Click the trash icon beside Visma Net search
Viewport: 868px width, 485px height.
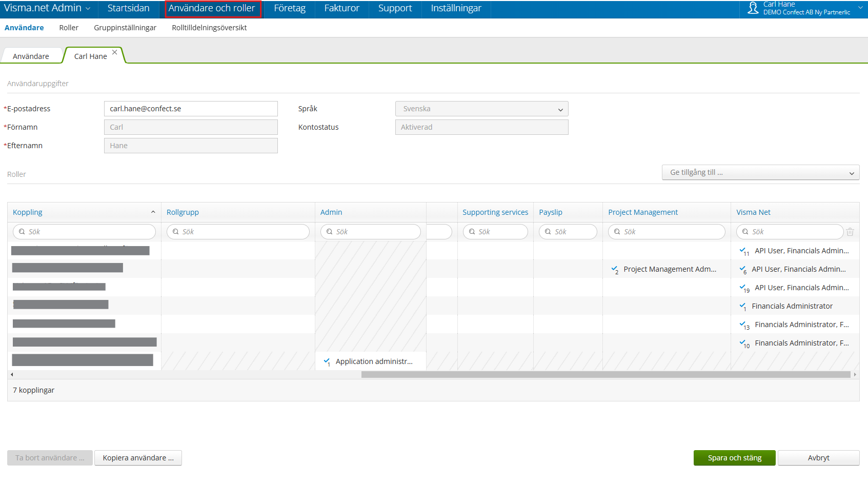[x=850, y=232]
